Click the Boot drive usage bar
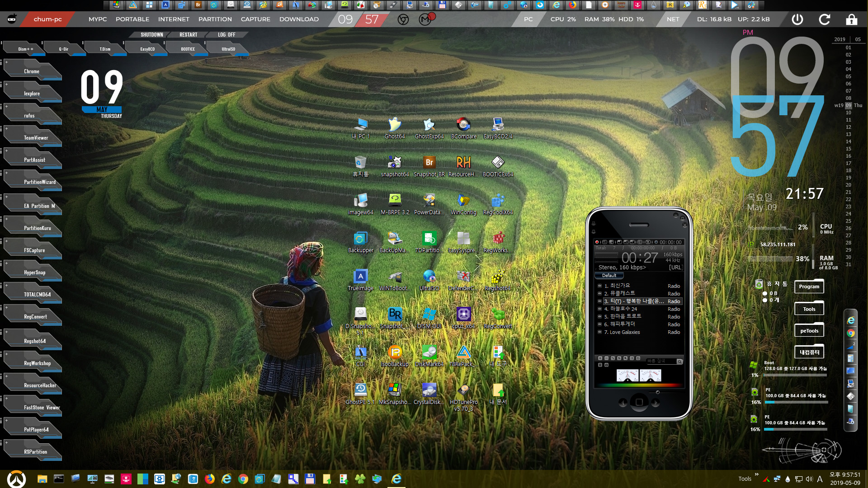Screen dimensions: 868x488 795,375
